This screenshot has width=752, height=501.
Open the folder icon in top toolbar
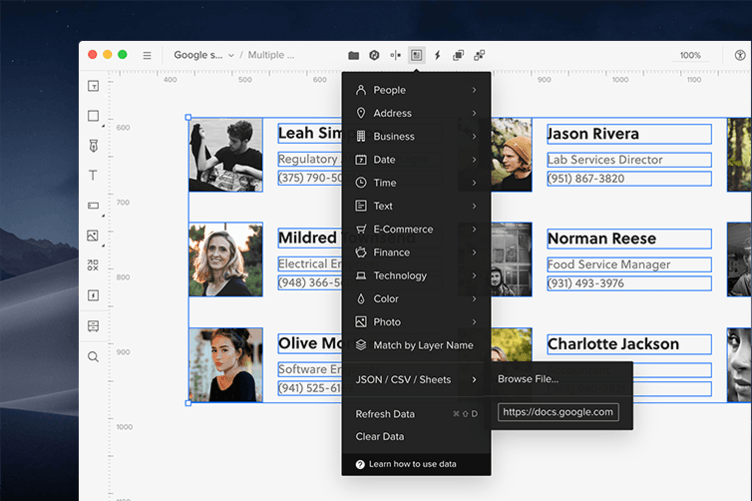353,56
